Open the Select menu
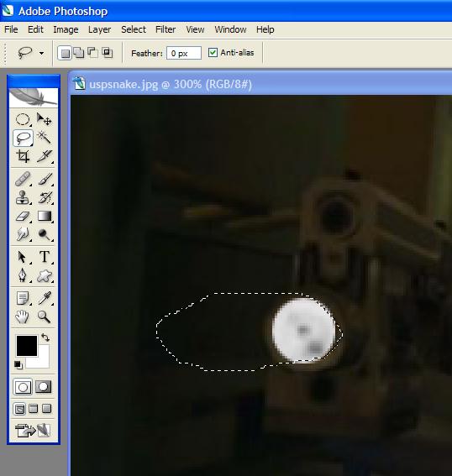The height and width of the screenshot is (476, 452). pyautogui.click(x=134, y=29)
